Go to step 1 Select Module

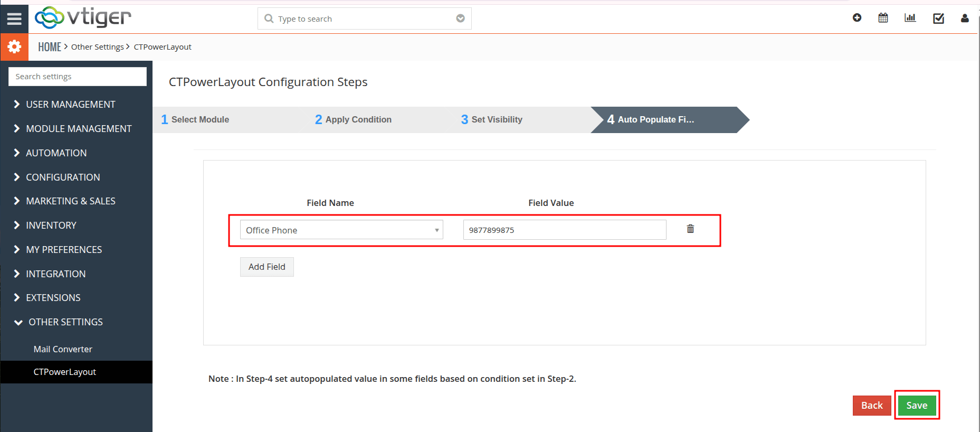pyautogui.click(x=195, y=120)
